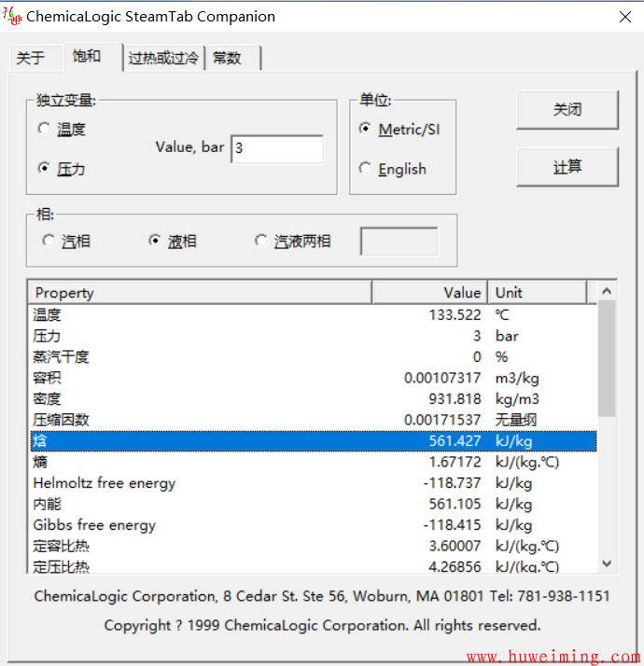Viewport: 644px width, 666px height.
Task: Click the kg/m3 unit cell
Action: click(x=517, y=399)
